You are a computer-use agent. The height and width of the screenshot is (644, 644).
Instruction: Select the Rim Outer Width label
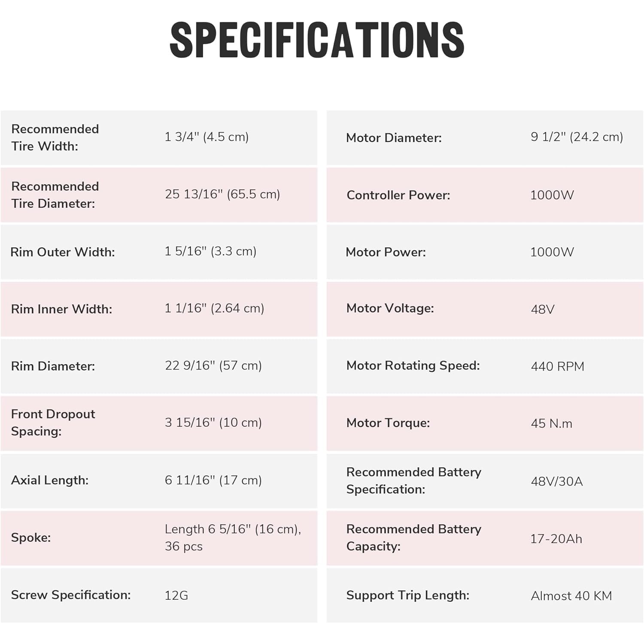(63, 252)
